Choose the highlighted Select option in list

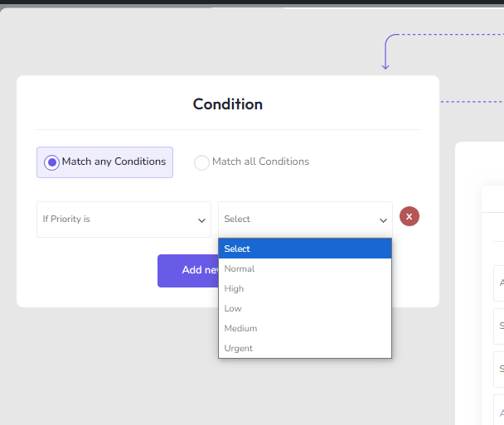coord(305,249)
